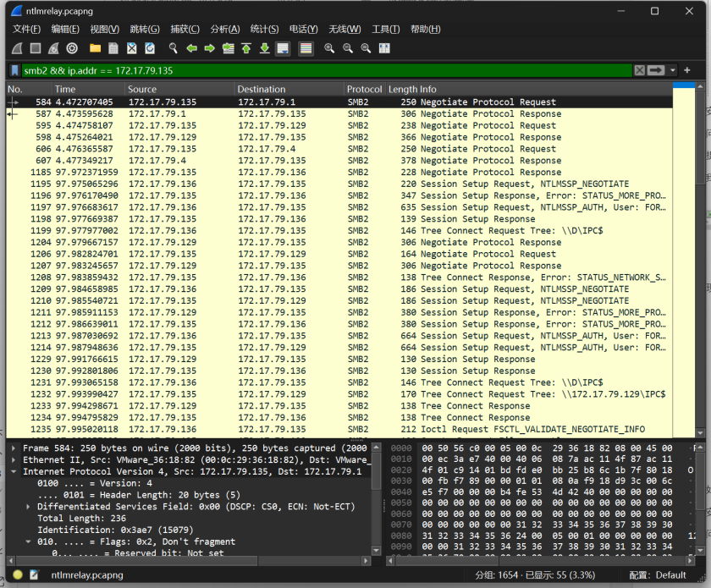This screenshot has height=588, width=711.
Task: Apply display filter with arrow button
Action: coord(656,70)
